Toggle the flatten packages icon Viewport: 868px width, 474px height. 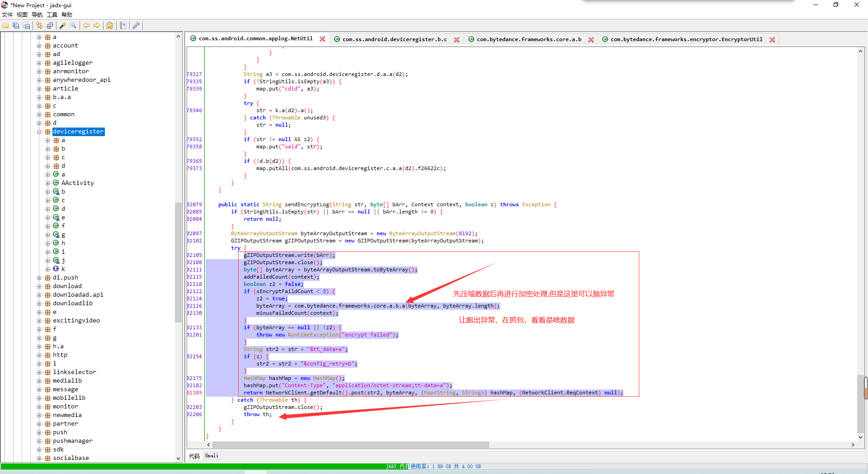click(50, 25)
